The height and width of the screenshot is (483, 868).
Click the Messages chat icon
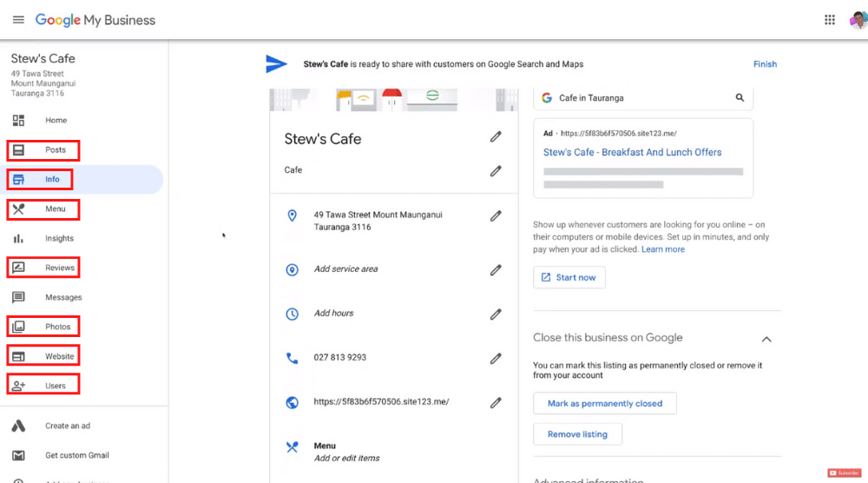click(x=18, y=297)
